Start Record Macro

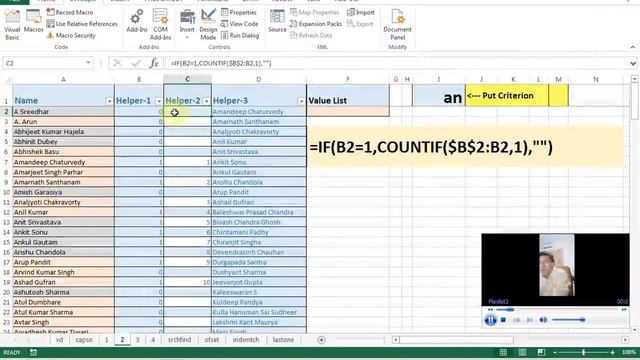coord(70,12)
